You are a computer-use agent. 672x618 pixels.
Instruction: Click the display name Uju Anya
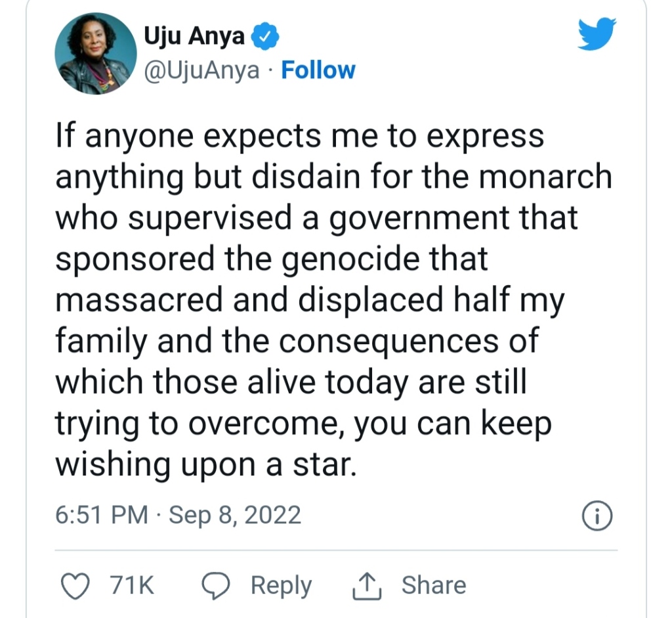tap(194, 38)
